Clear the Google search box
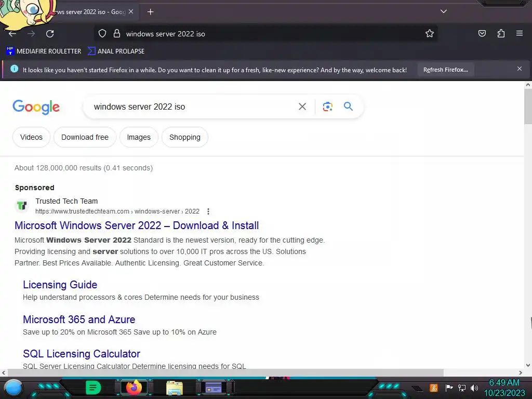This screenshot has width=532, height=399. click(302, 107)
